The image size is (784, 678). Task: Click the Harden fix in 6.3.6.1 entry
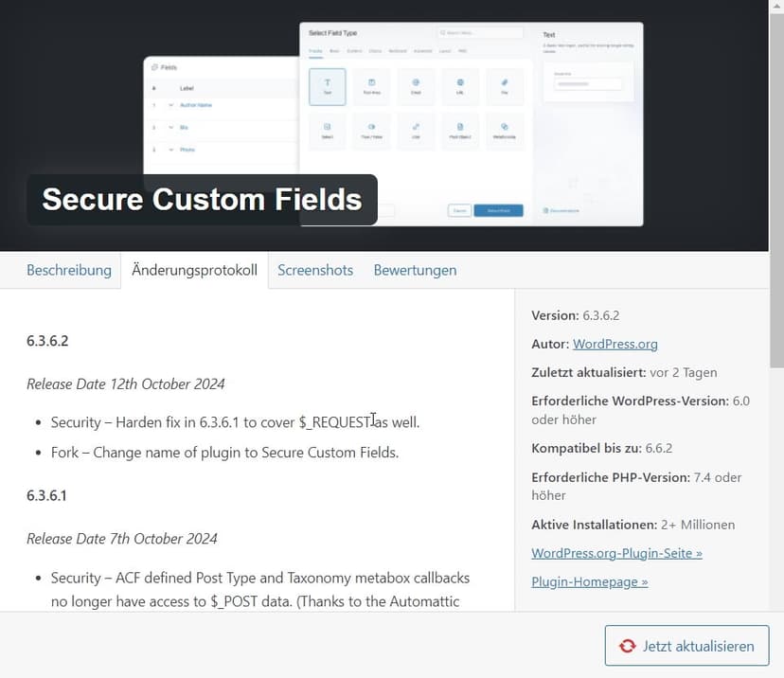(x=235, y=422)
